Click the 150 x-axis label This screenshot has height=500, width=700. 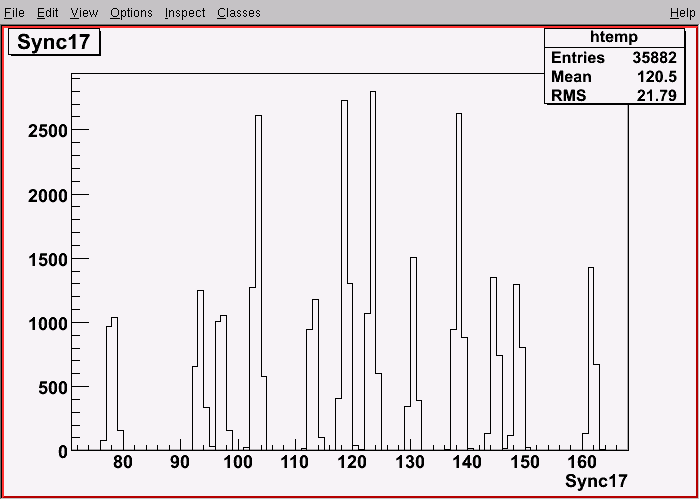pos(525,462)
